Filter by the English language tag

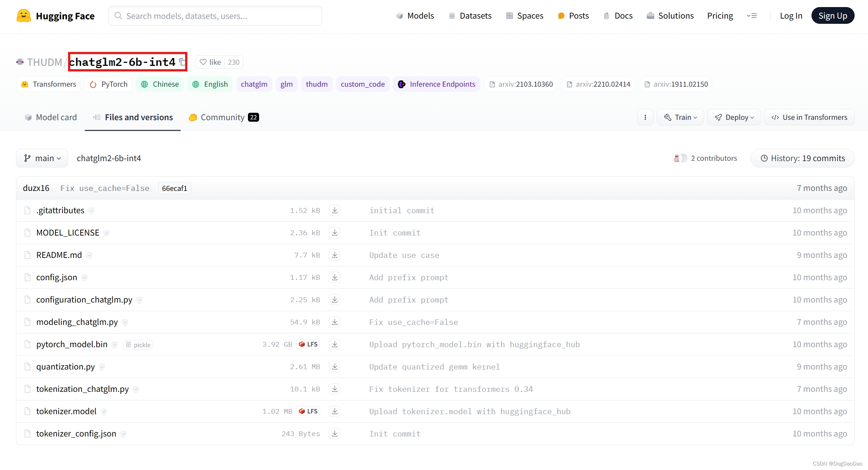click(x=210, y=84)
